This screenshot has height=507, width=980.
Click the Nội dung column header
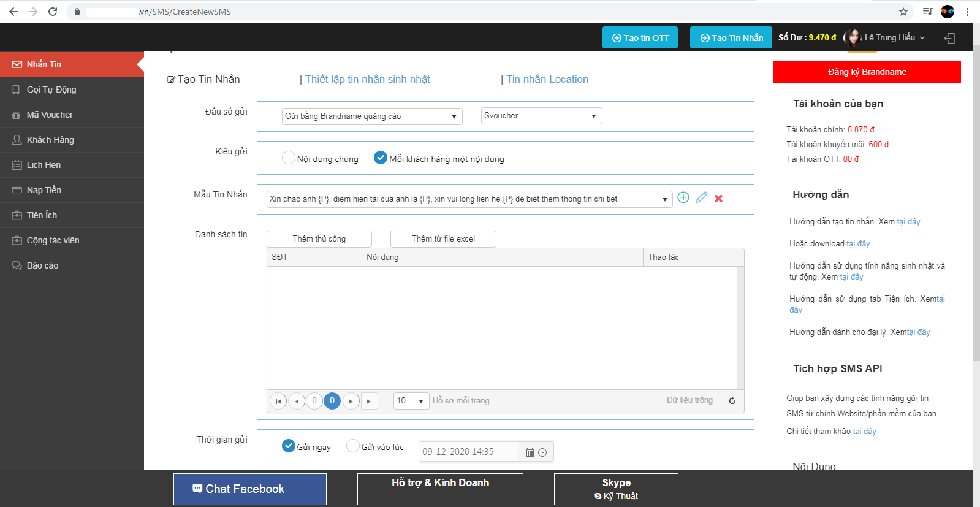pyautogui.click(x=503, y=257)
